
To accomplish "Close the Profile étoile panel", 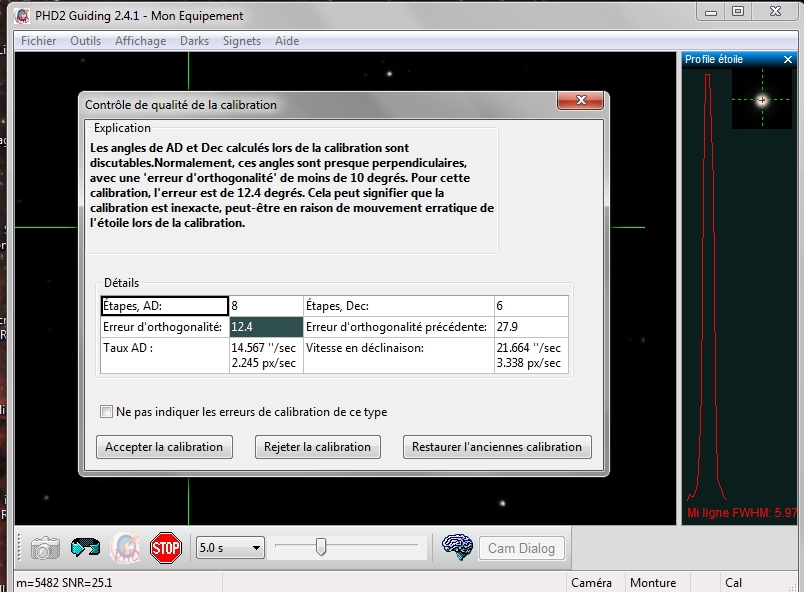I will pyautogui.click(x=788, y=59).
